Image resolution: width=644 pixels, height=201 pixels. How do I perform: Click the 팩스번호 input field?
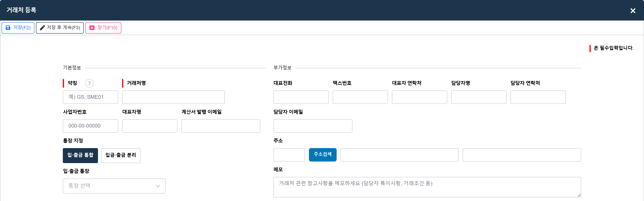click(360, 97)
